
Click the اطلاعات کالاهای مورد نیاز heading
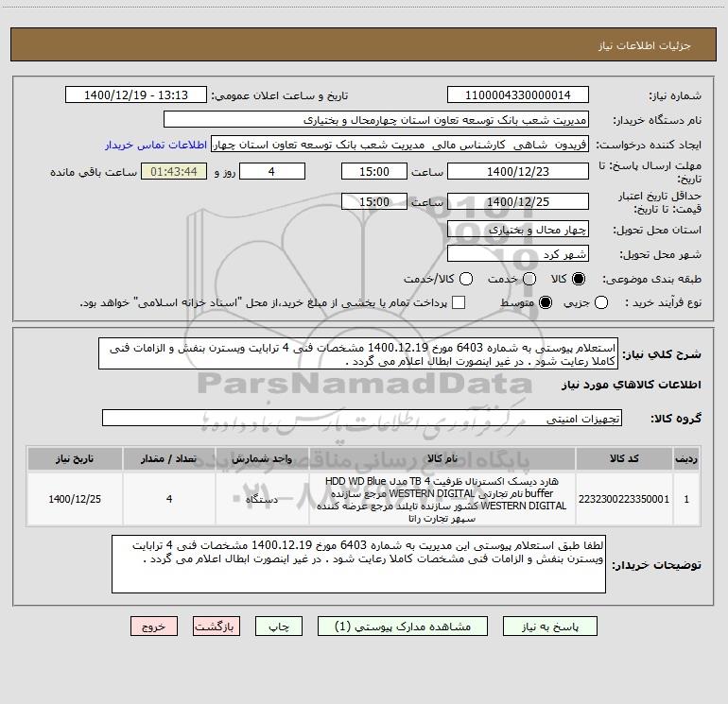click(x=632, y=385)
